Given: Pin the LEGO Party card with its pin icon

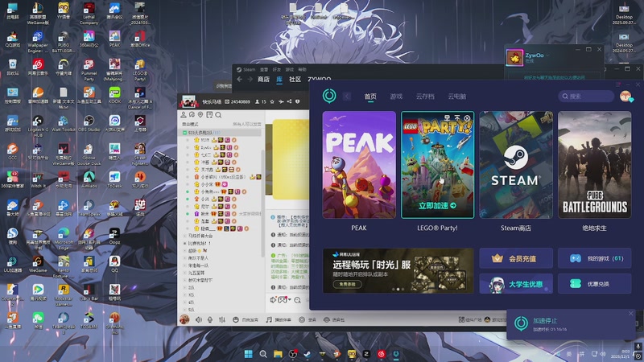Looking at the screenshot, I should (457, 117).
